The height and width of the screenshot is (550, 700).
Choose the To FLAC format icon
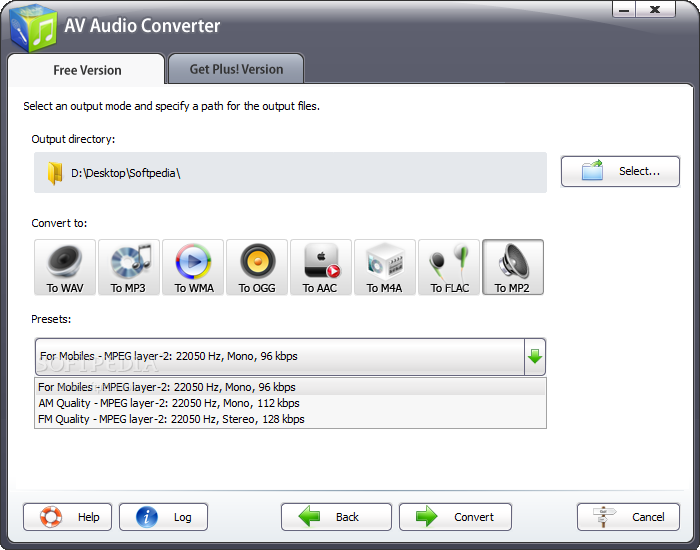[449, 267]
